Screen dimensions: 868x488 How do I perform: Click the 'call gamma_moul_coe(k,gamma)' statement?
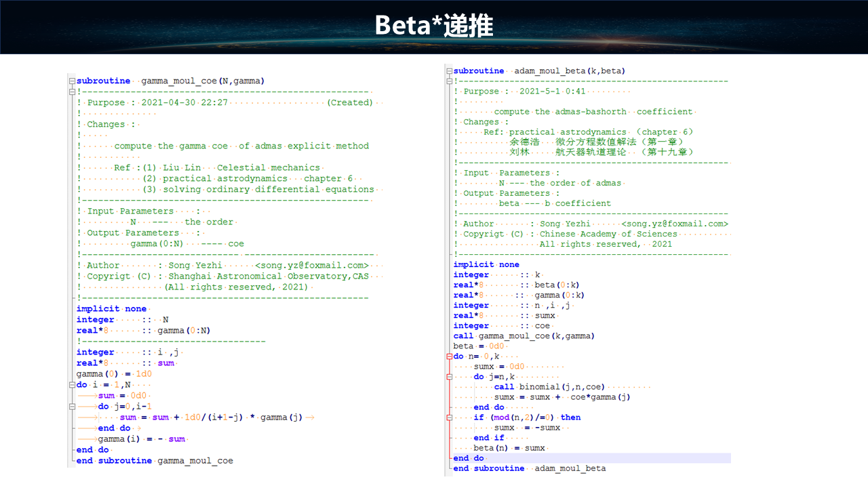524,335
